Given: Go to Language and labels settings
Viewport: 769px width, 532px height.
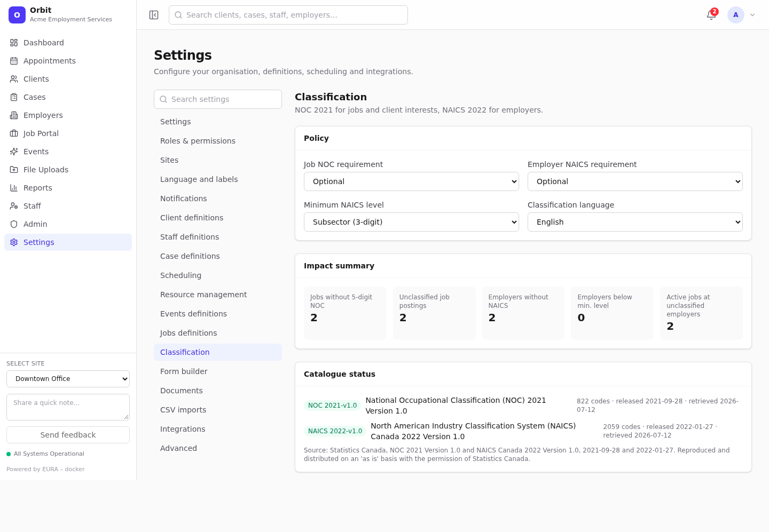Looking at the screenshot, I should click(x=218, y=179).
